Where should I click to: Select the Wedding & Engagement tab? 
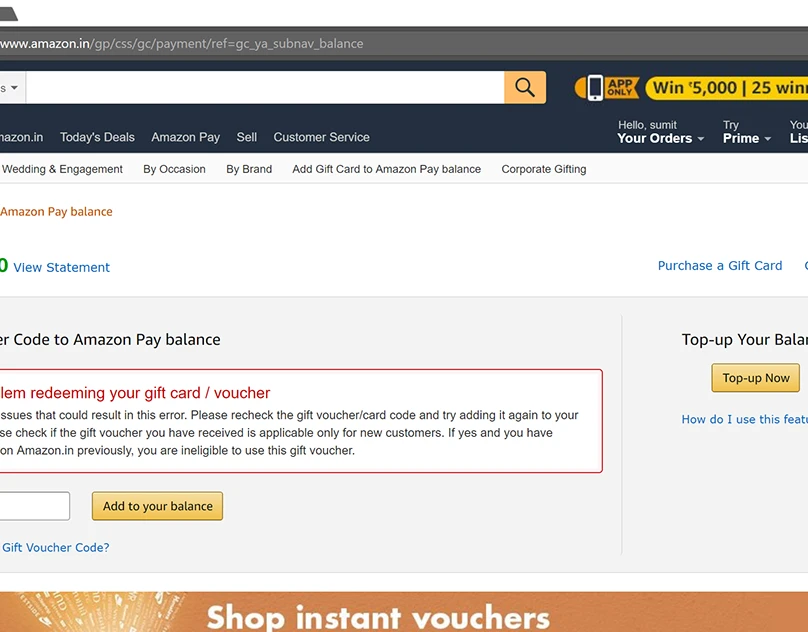62,169
